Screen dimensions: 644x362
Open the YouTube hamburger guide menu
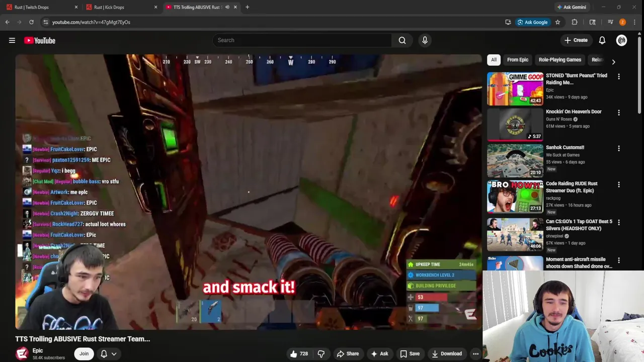(12, 40)
